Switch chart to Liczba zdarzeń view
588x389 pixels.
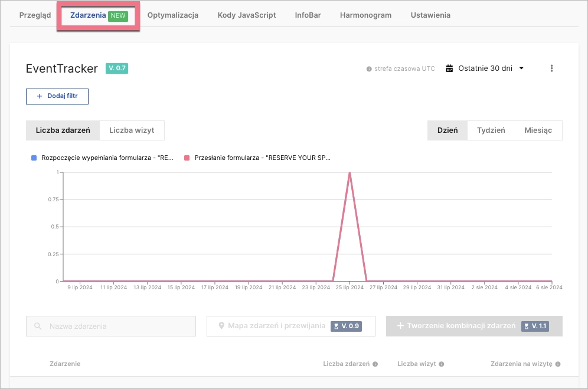pos(63,130)
